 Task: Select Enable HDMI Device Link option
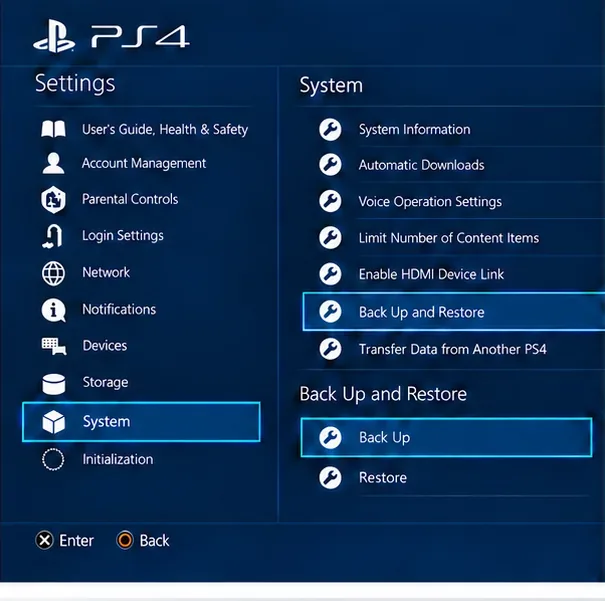click(x=431, y=274)
